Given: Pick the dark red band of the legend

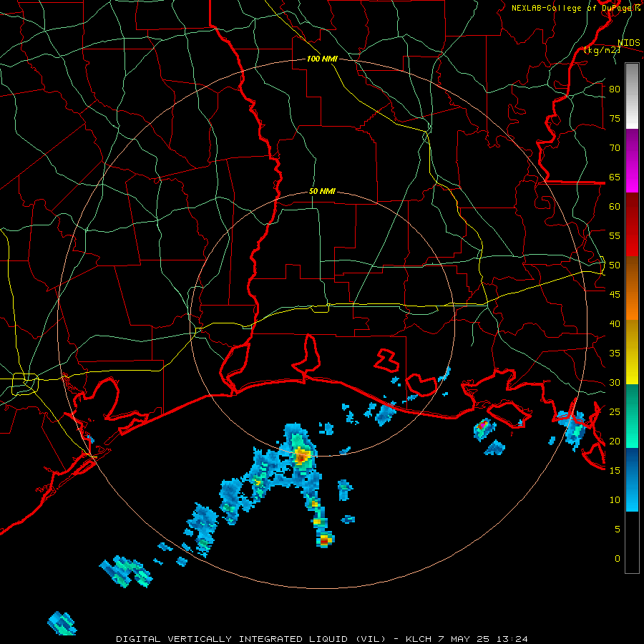Looking at the screenshot, I should click(632, 225).
